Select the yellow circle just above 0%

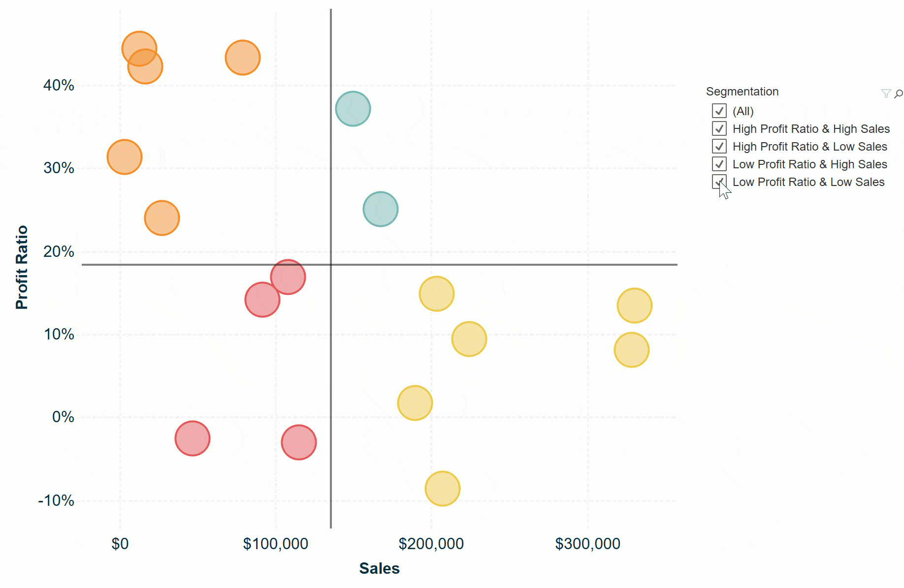(x=415, y=403)
